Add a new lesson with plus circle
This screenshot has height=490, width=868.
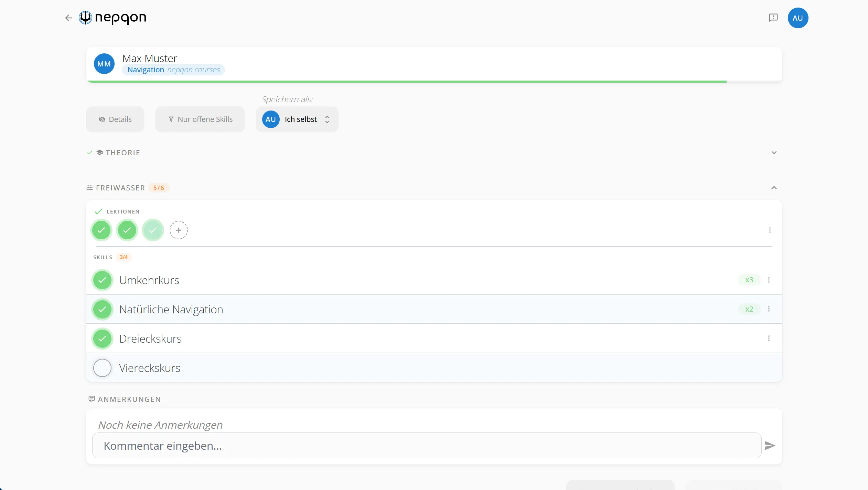pyautogui.click(x=179, y=230)
